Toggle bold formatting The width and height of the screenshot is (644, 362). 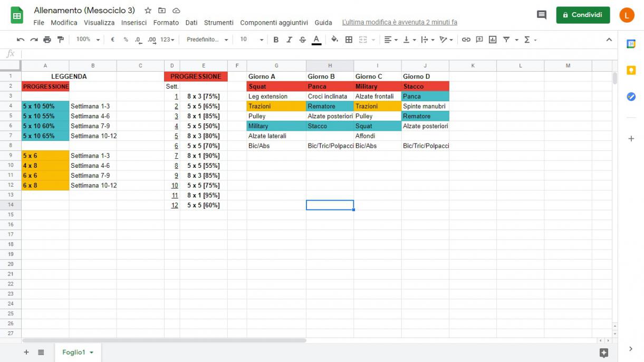pyautogui.click(x=275, y=40)
